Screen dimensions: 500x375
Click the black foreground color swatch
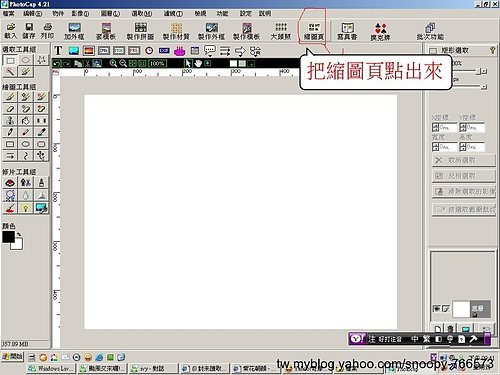[8, 237]
